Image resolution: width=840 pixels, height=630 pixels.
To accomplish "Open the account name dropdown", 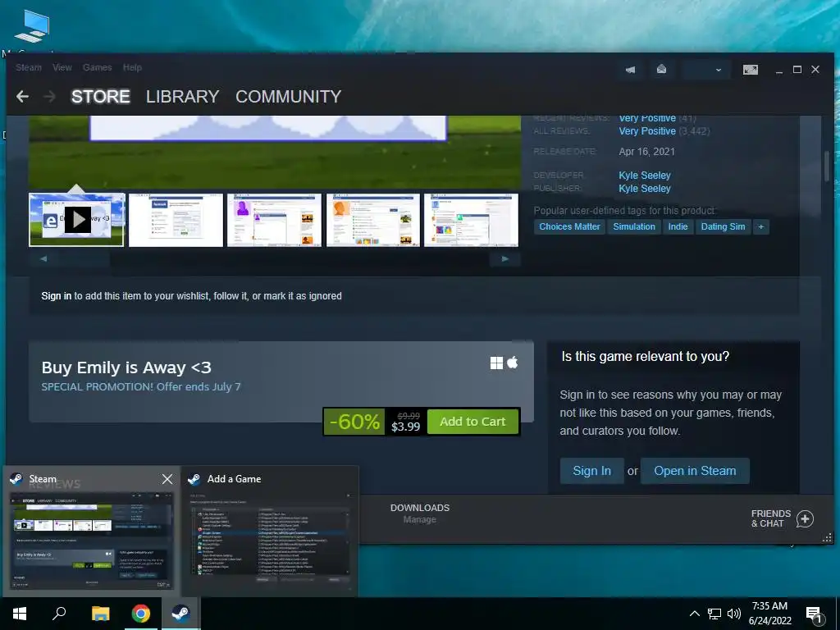I will [x=705, y=70].
